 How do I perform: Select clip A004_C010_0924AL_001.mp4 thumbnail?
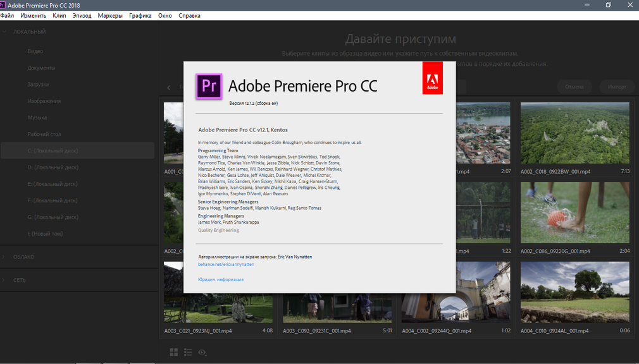coord(575,293)
